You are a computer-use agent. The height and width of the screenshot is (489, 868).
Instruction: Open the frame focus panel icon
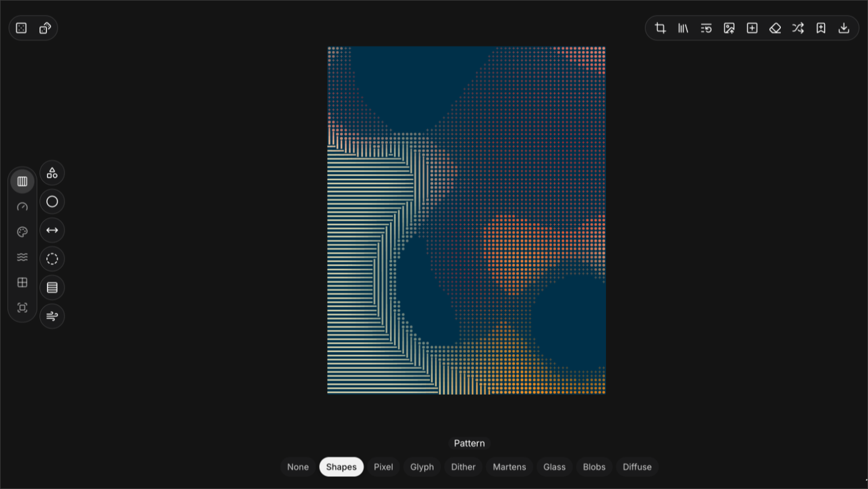[23, 308]
